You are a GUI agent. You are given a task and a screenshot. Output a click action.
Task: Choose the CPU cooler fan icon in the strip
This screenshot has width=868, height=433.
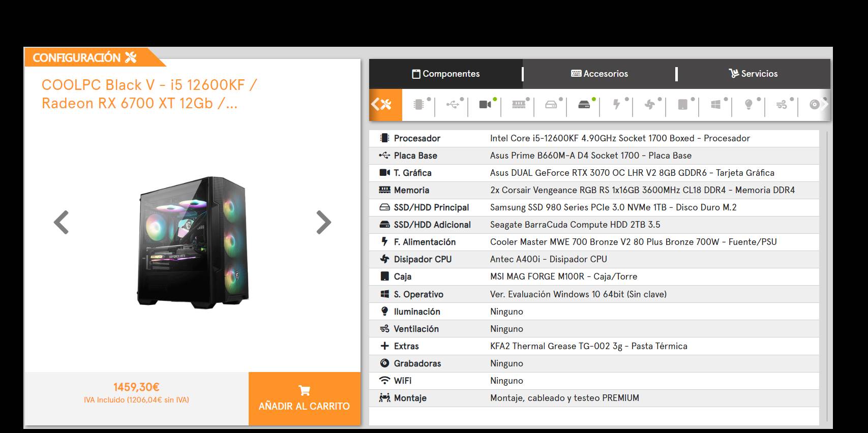coord(650,104)
